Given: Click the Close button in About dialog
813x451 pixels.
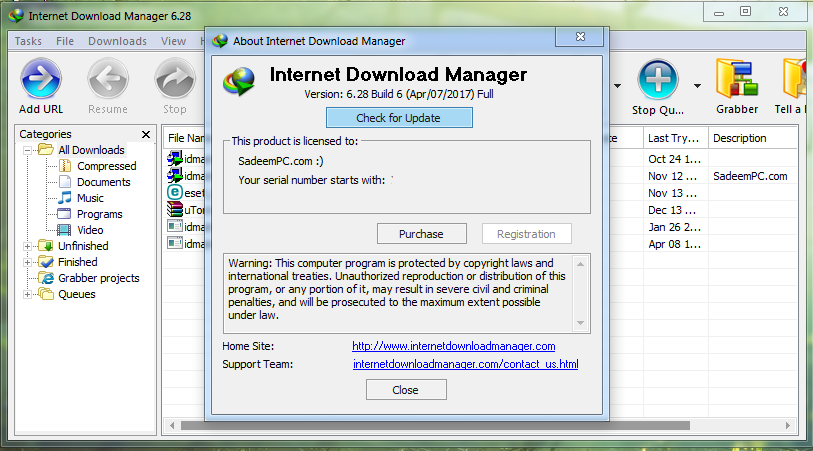Looking at the screenshot, I should (x=405, y=390).
